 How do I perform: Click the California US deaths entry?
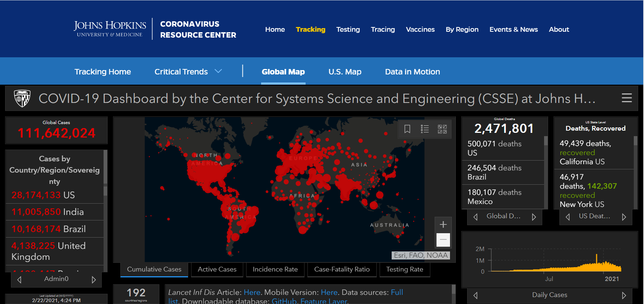(x=594, y=153)
